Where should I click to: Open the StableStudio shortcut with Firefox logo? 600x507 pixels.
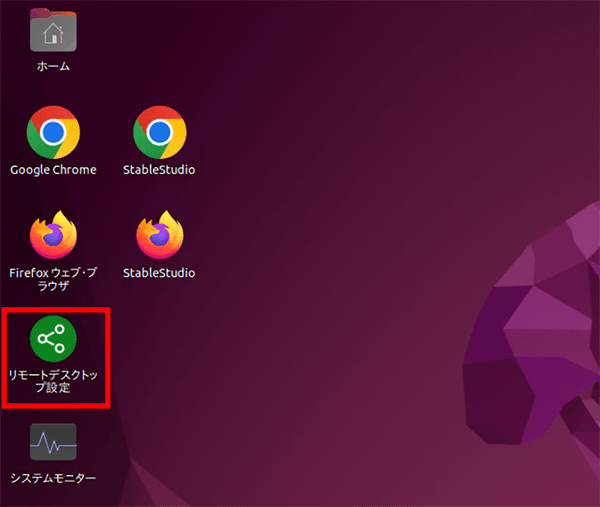point(159,236)
